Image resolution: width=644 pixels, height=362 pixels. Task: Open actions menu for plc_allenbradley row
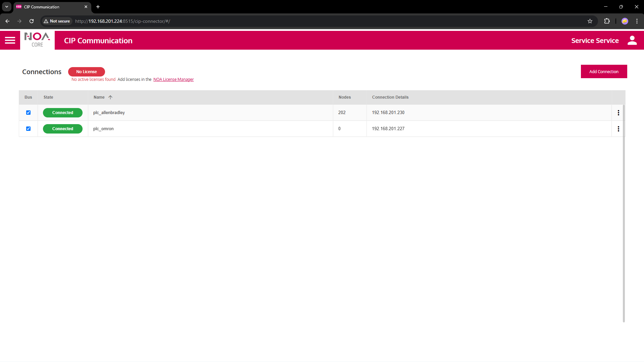[x=618, y=113]
